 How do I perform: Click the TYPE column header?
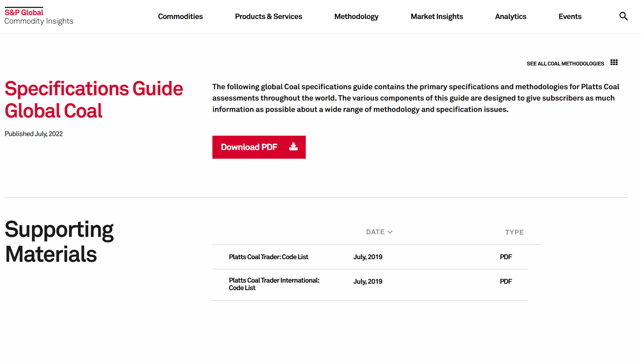point(514,232)
